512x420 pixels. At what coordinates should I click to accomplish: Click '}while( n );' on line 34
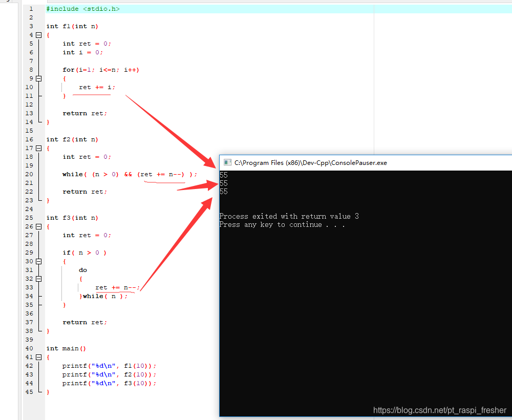click(x=103, y=296)
